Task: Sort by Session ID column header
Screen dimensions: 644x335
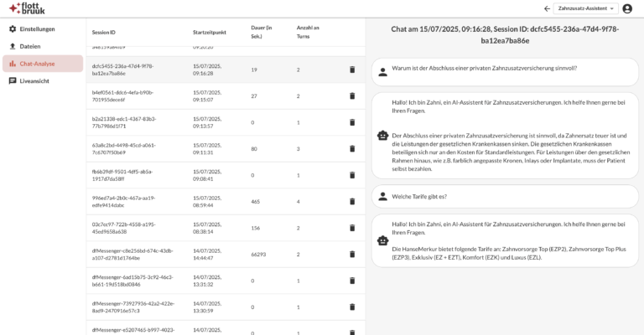Action: pyautogui.click(x=103, y=33)
